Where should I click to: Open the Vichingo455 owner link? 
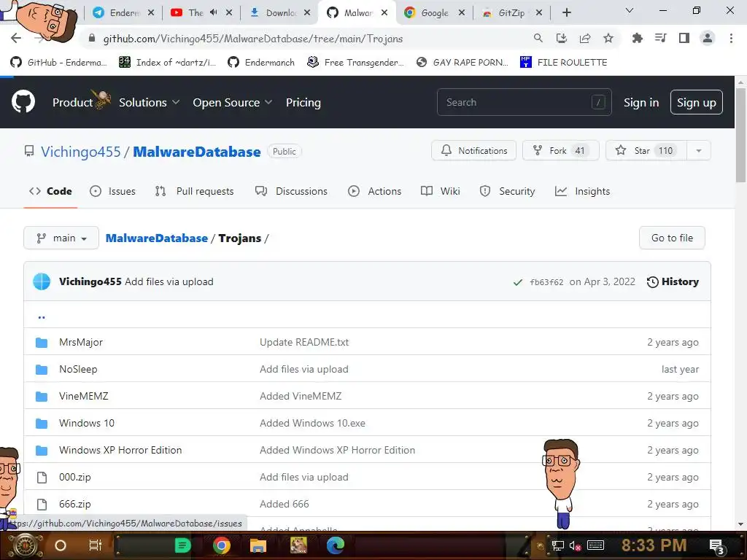coord(80,152)
